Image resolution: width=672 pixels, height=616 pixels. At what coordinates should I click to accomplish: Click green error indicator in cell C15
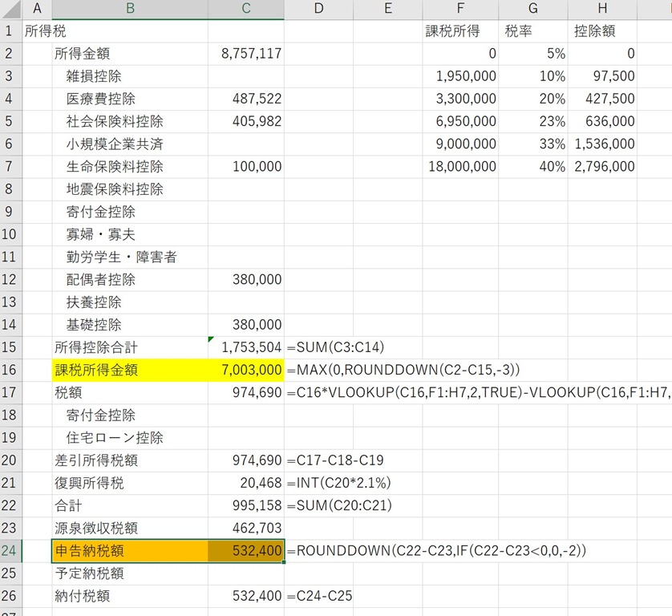pyautogui.click(x=211, y=340)
